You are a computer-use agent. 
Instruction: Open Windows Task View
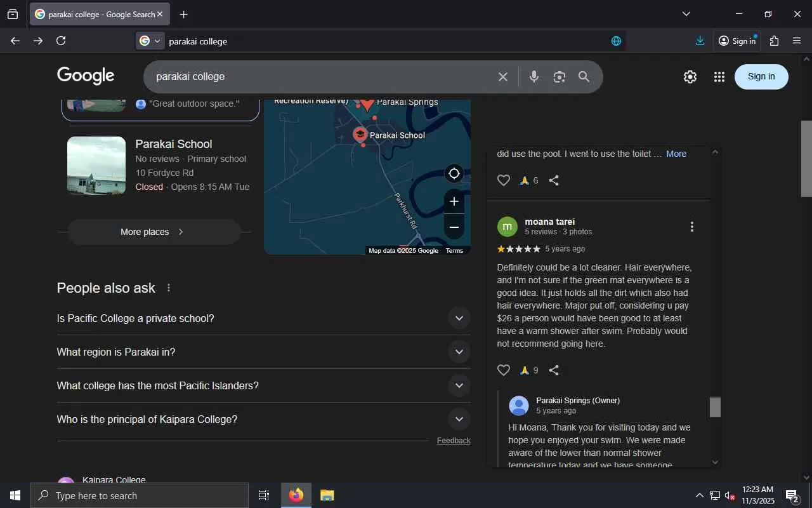(264, 495)
